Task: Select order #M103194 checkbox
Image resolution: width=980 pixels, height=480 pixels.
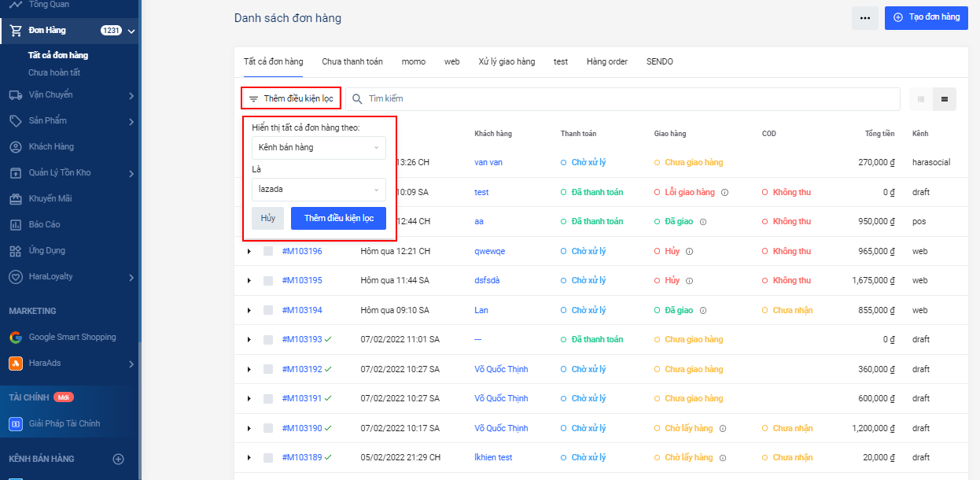Action: 268,310
